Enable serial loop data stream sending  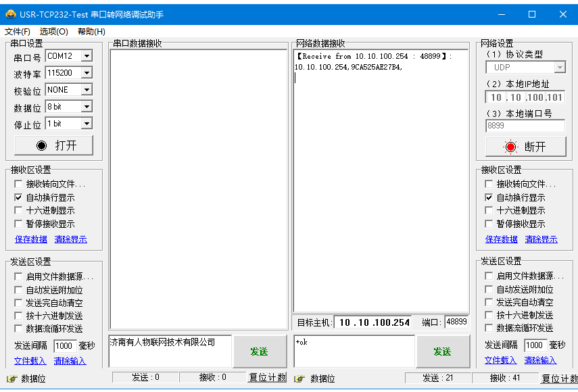pyautogui.click(x=18, y=328)
